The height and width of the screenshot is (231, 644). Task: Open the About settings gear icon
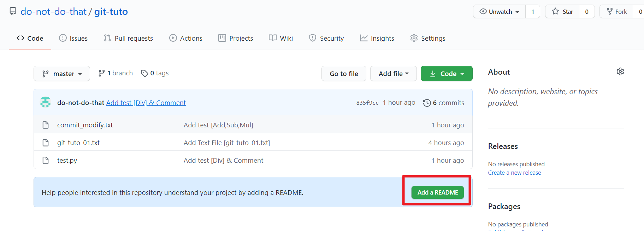620,71
